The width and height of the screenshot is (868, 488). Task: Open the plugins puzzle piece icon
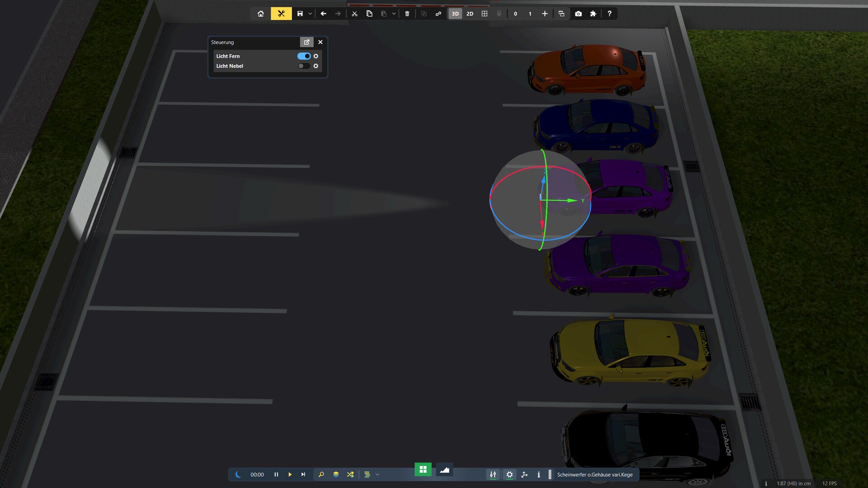tap(593, 14)
